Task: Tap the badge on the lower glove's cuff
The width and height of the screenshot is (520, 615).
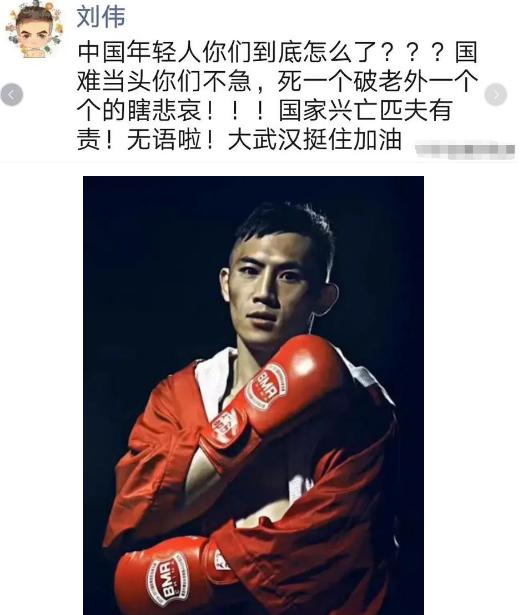Action: pyautogui.click(x=222, y=561)
